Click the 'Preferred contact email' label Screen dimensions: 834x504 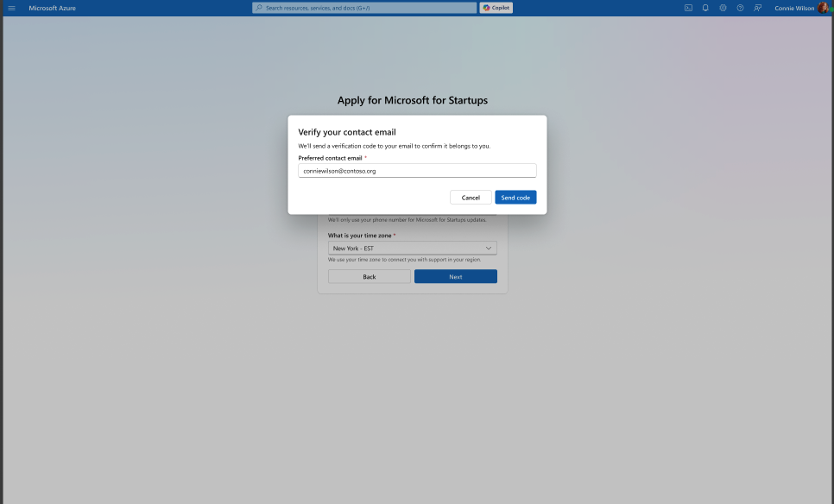330,158
